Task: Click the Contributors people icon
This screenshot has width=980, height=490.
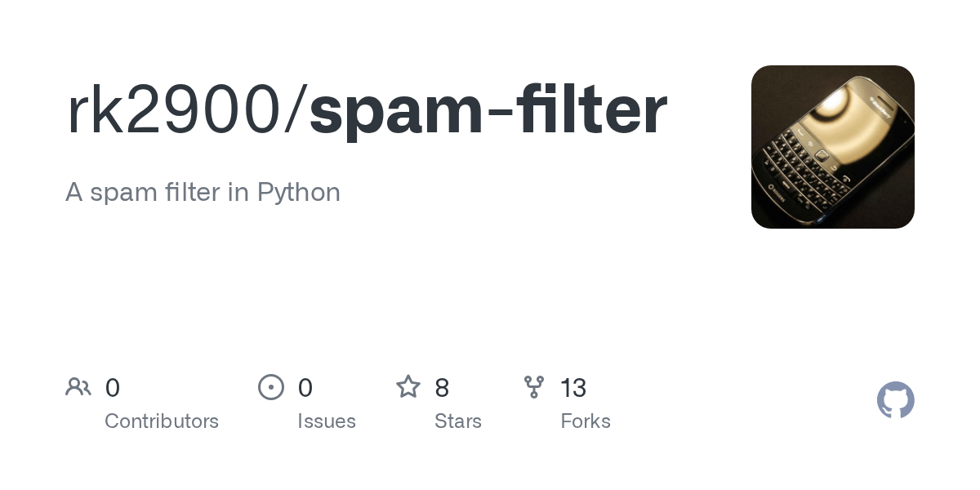Action: (78, 387)
